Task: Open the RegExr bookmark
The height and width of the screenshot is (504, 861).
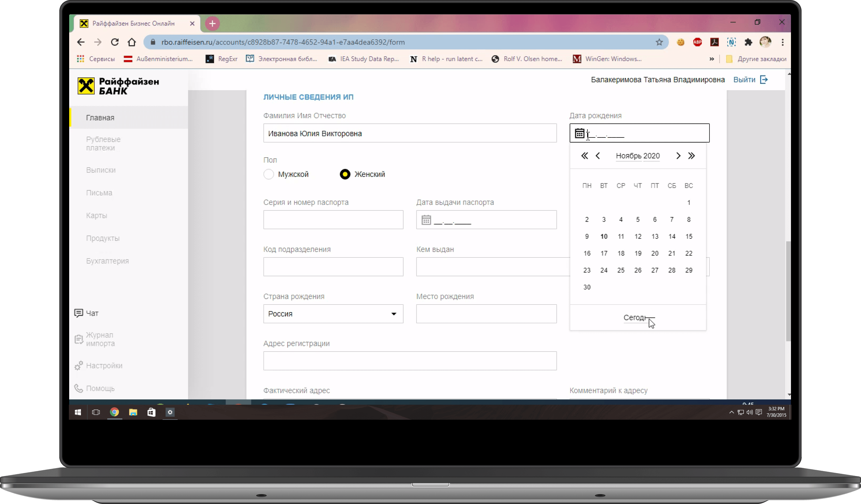Action: [221, 59]
